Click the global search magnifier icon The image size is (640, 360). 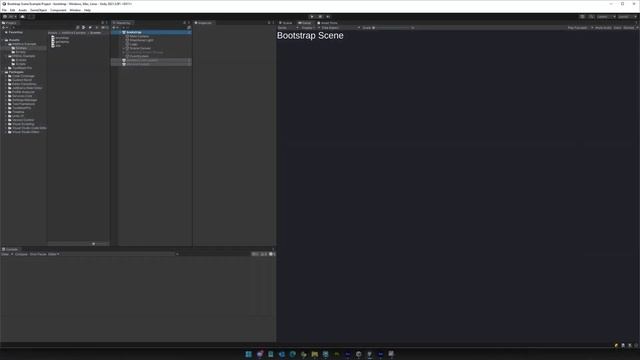point(591,17)
